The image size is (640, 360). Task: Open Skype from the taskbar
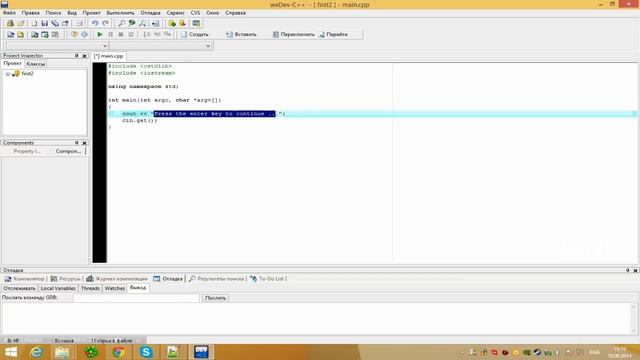click(146, 352)
